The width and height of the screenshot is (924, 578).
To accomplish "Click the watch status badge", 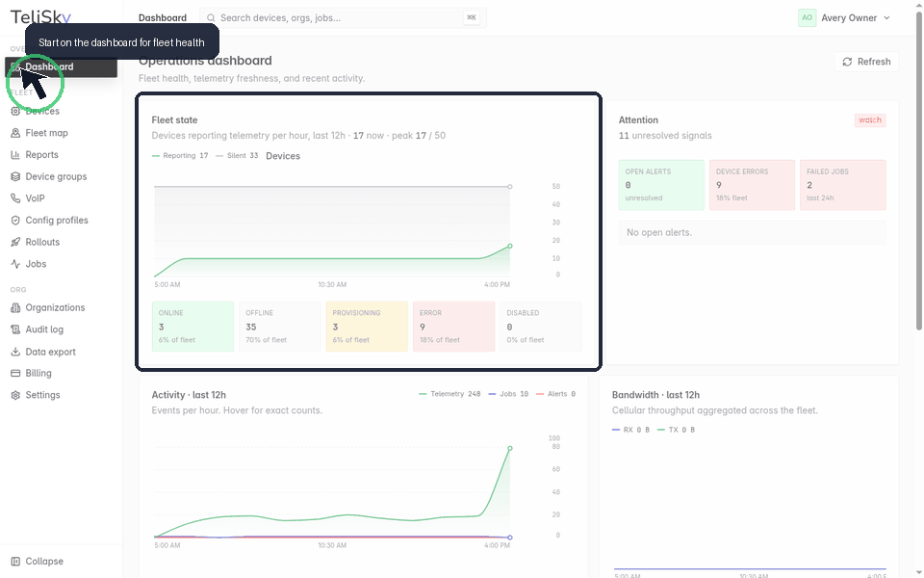I will [x=870, y=120].
